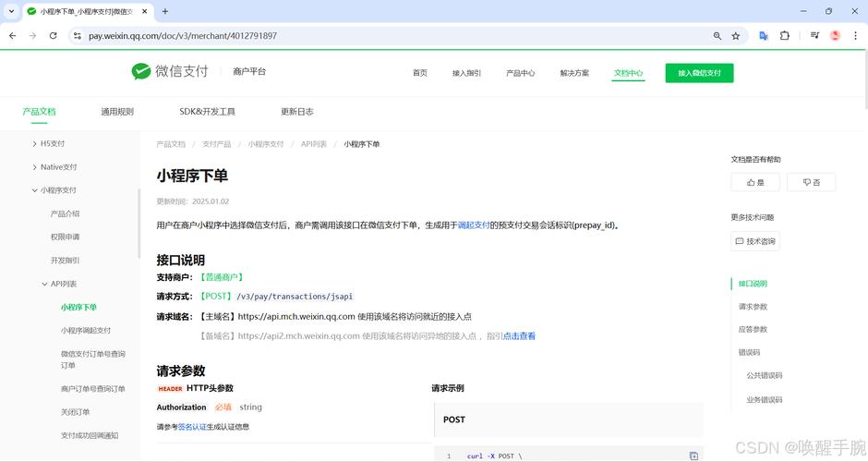Follow the 点击查看 link
This screenshot has width=868, height=462.
519,335
